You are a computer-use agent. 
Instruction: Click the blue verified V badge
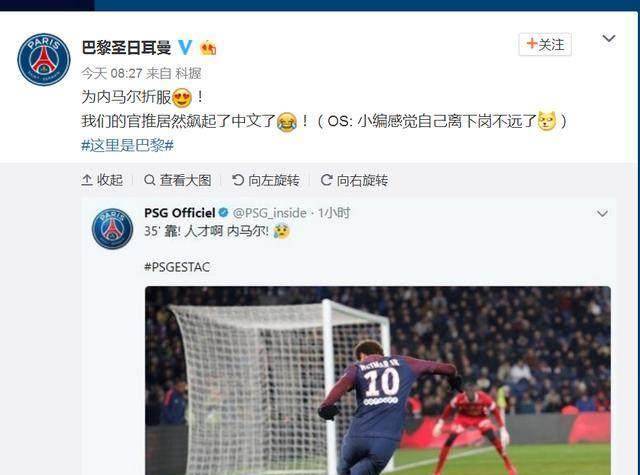[x=185, y=47]
